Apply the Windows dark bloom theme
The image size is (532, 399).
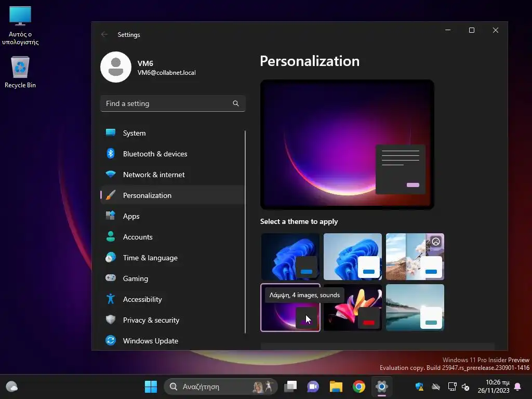tap(290, 257)
